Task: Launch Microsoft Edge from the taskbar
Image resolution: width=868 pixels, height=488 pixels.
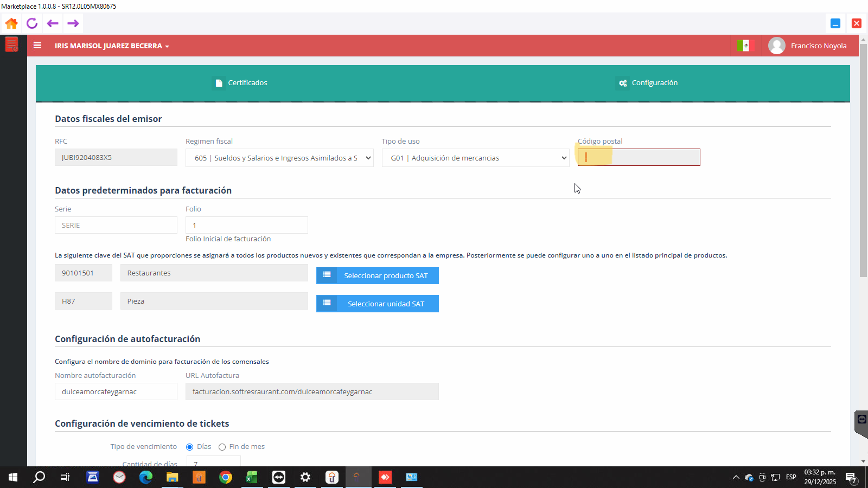Action: [146, 477]
